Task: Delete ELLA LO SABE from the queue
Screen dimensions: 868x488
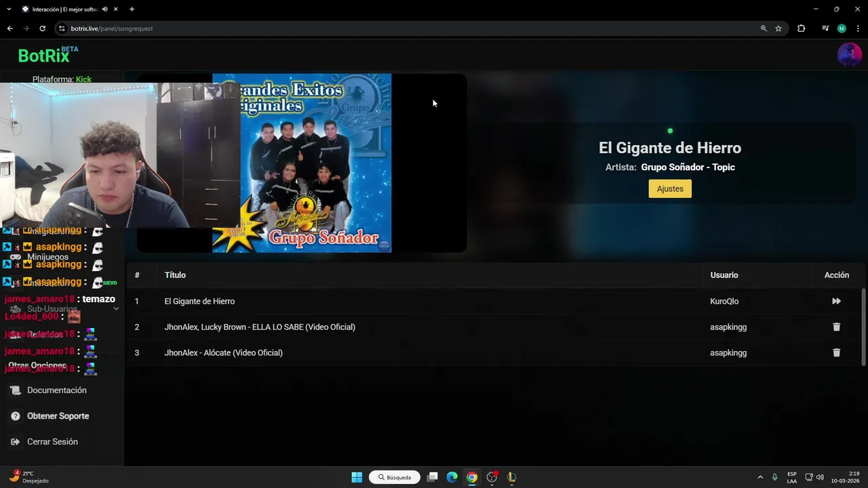Action: [x=836, y=327]
